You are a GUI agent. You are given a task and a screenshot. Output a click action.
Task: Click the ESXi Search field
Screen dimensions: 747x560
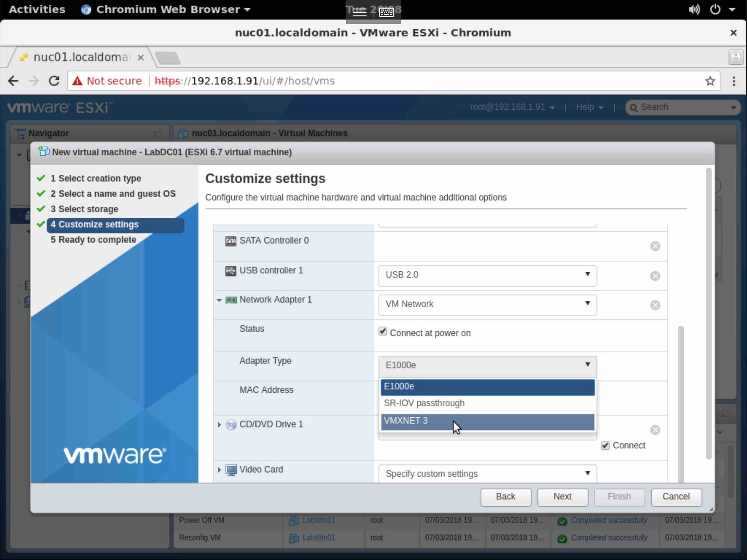pyautogui.click(x=683, y=107)
